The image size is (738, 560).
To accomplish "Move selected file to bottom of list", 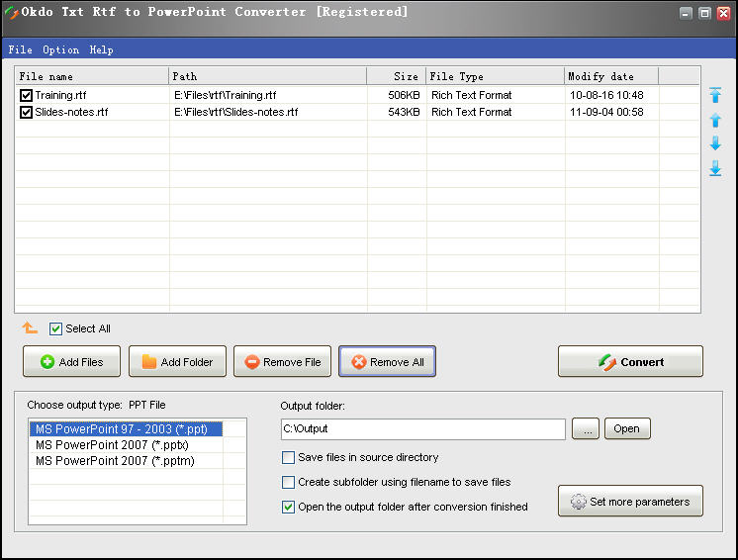I will [x=715, y=168].
